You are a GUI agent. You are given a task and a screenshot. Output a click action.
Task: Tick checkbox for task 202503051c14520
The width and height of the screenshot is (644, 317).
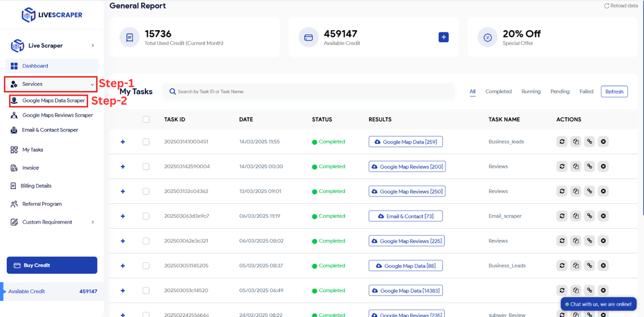tap(146, 290)
